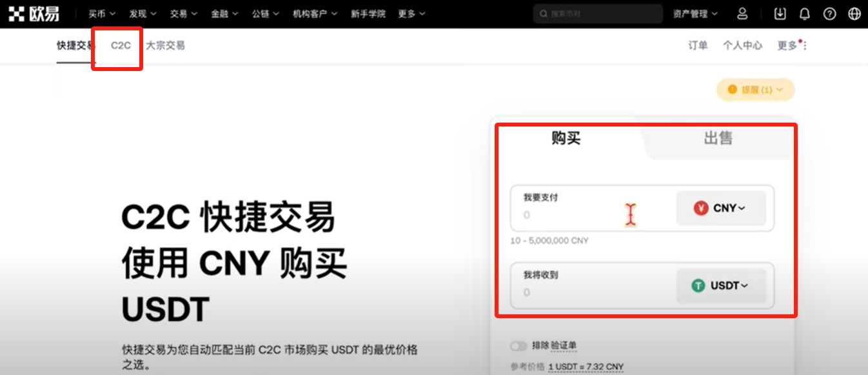Expand the CNY currency dropdown
868x375 pixels.
tap(720, 208)
